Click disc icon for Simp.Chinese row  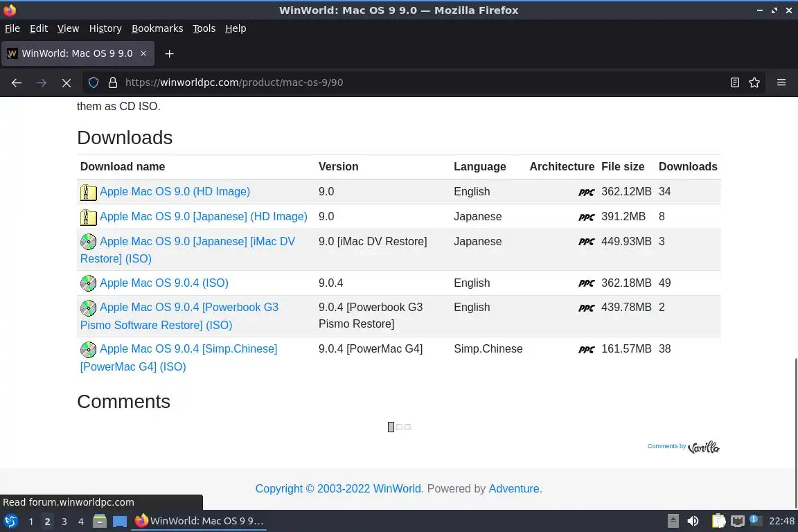click(x=88, y=349)
